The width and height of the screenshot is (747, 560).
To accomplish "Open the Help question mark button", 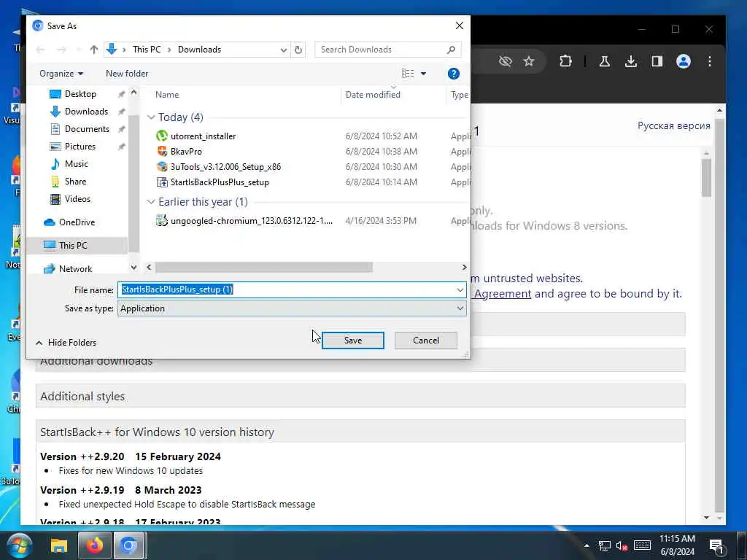I will [x=454, y=74].
